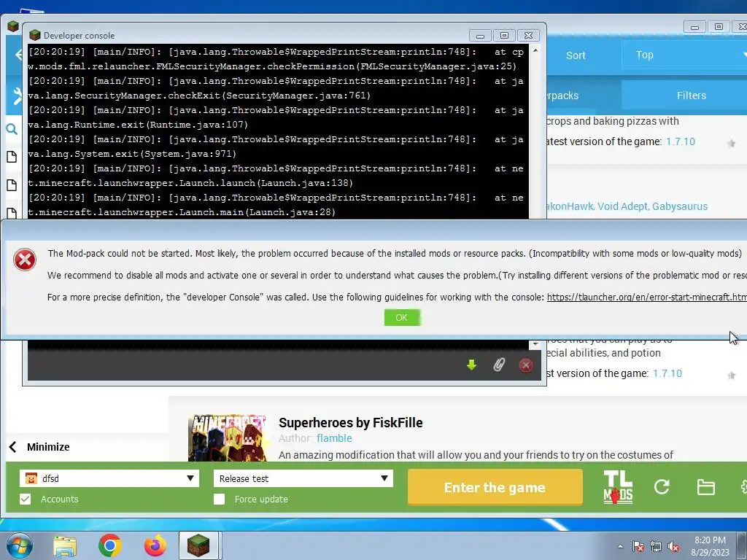Viewport: 747px width, 560px height.
Task: Click console scrollbar down arrow
Action: (535, 344)
